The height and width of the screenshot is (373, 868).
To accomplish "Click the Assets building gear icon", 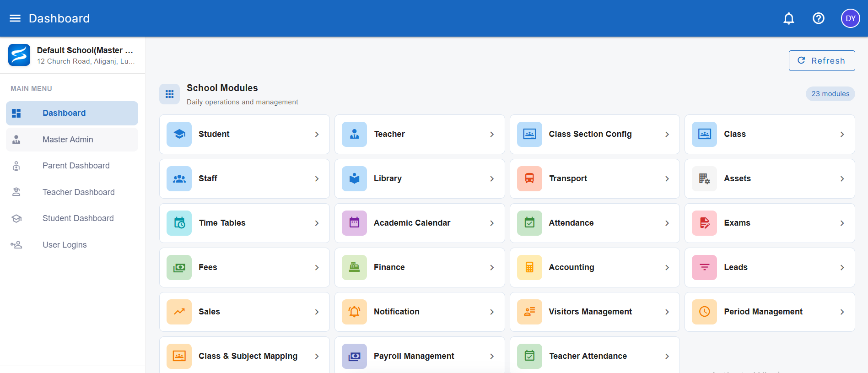I will pyautogui.click(x=704, y=178).
